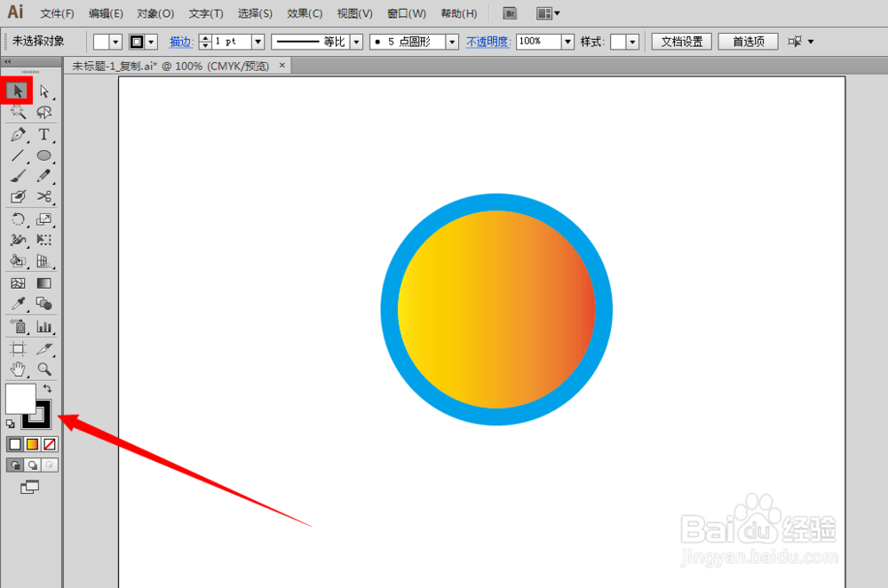The image size is (888, 588).
Task: Select the Column Graph tool
Action: pos(44,326)
